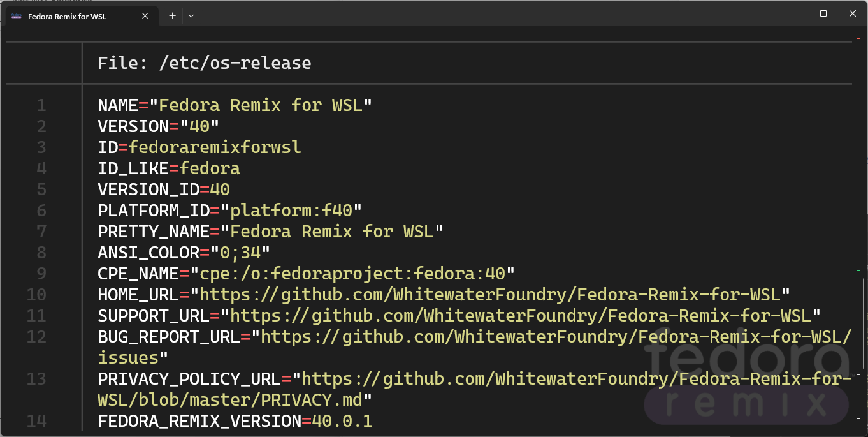
Task: Open a new tab with the plus icon
Action: click(171, 16)
